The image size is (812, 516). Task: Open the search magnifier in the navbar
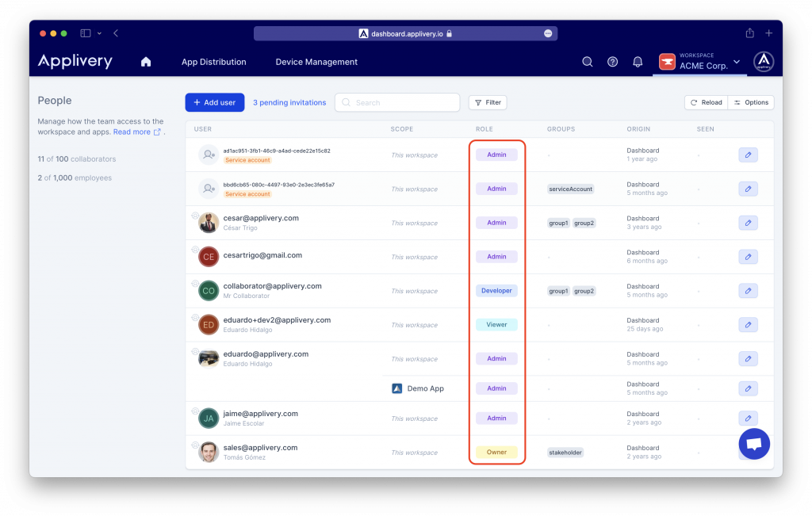(588, 62)
